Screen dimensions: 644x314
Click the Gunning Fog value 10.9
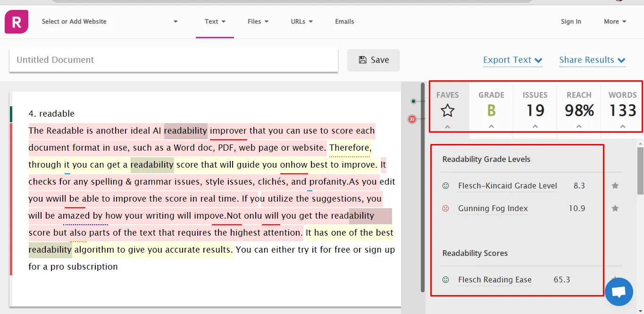577,208
